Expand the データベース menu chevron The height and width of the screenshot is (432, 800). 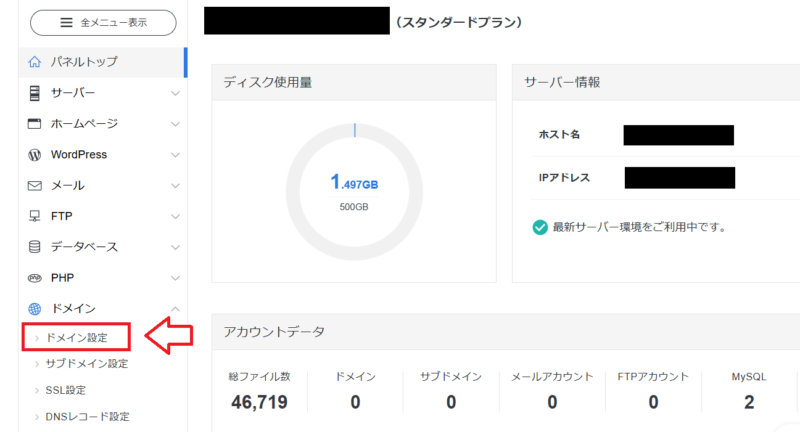(175, 247)
